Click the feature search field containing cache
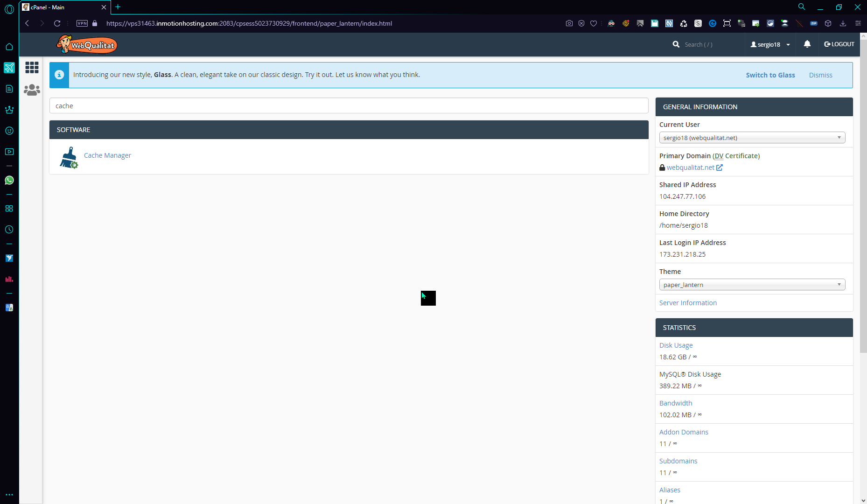The image size is (867, 504). click(x=349, y=105)
